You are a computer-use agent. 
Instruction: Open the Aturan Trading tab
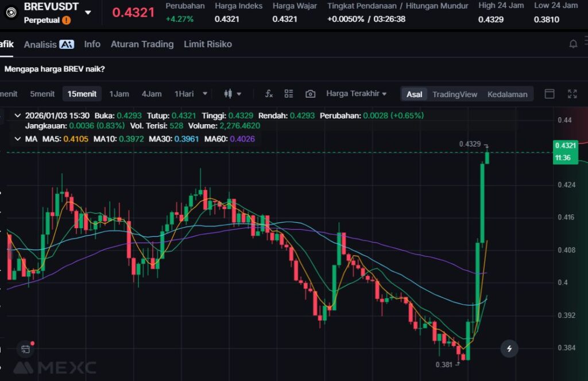[142, 44]
